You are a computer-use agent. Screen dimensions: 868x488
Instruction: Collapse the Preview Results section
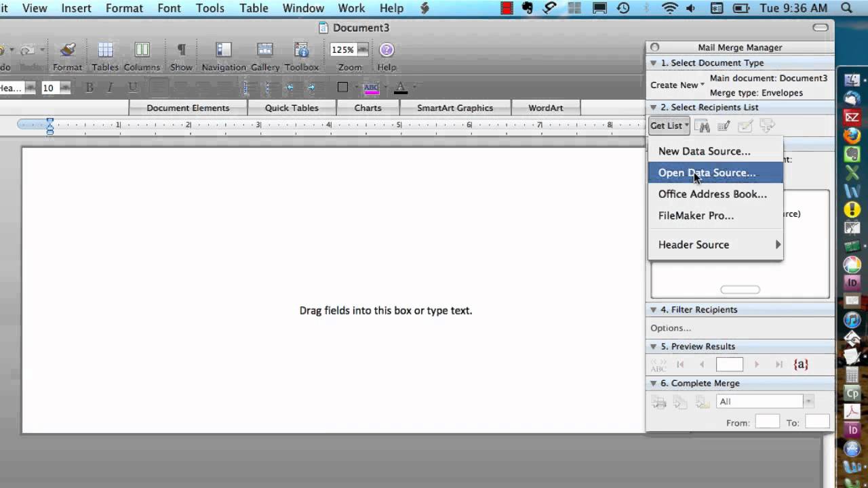[x=654, y=346]
